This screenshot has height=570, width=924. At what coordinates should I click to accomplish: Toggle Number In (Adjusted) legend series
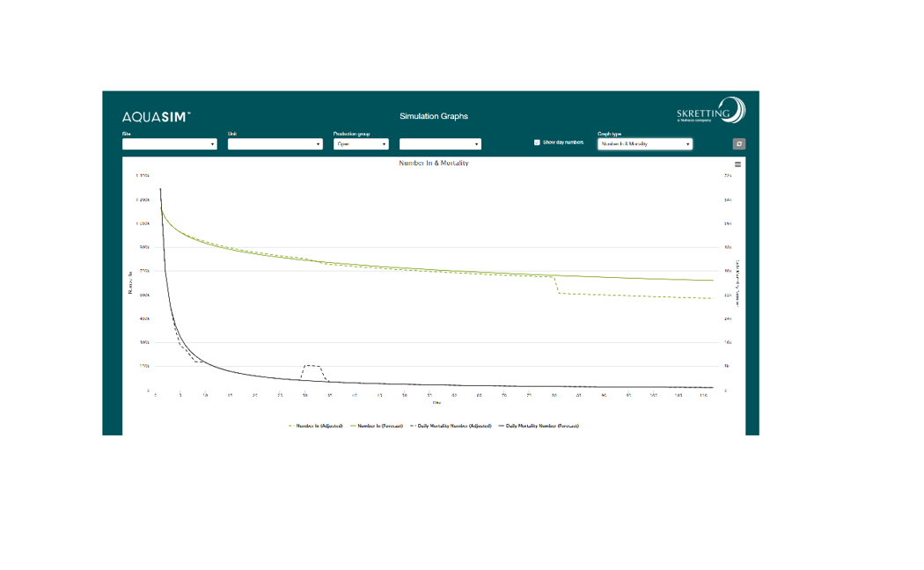[x=319, y=425]
